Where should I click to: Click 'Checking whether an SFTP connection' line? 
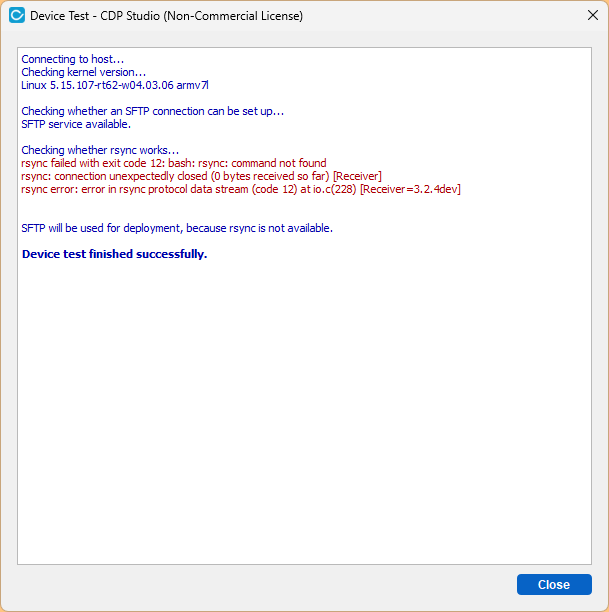tap(153, 111)
